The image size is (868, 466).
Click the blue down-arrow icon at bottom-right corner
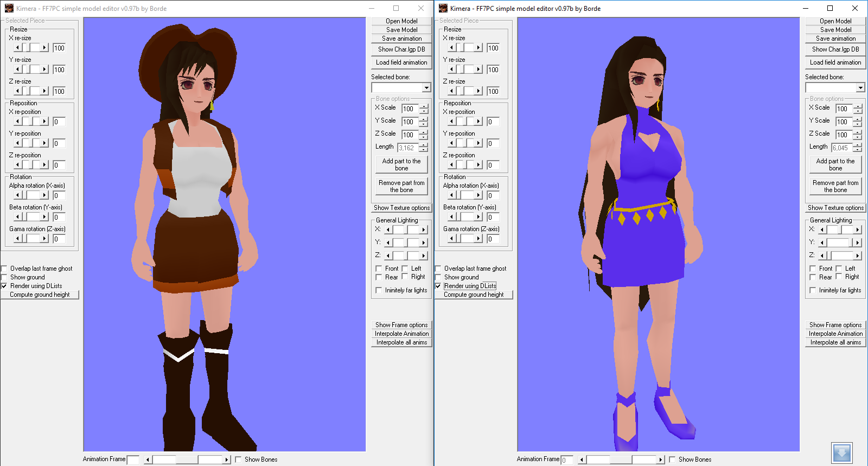[842, 453]
